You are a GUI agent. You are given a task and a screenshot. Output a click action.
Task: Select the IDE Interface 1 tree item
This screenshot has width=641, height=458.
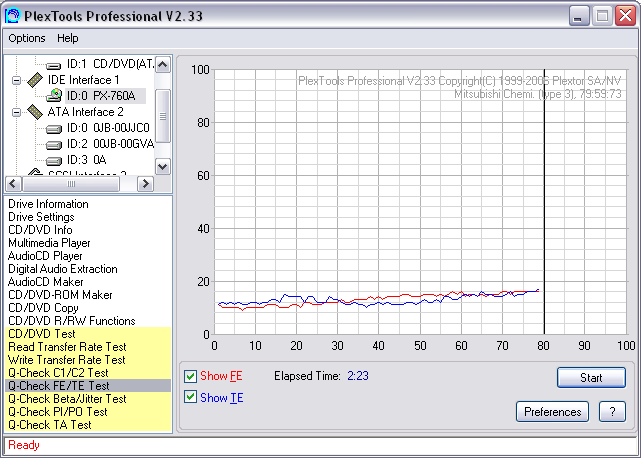[83, 80]
